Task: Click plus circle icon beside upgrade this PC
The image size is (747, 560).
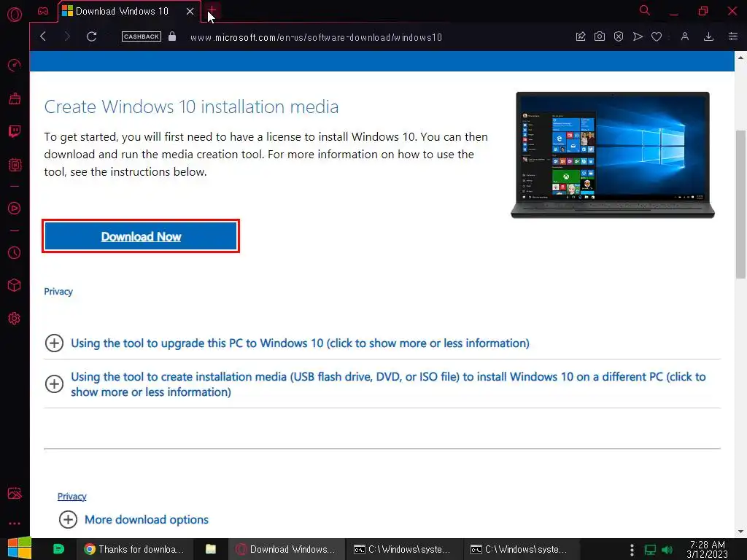Action: pos(54,343)
